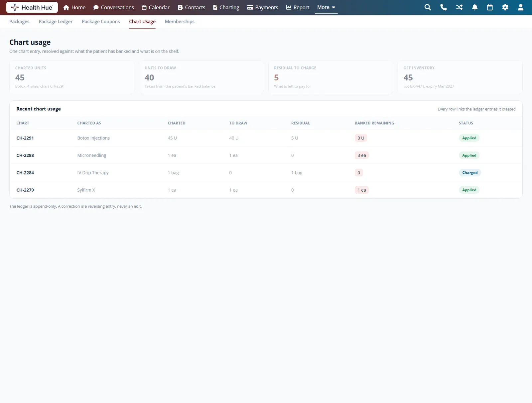
Task: Click 'Lot BX-4471, expiry Mar 2027' text
Action: pyautogui.click(x=429, y=86)
